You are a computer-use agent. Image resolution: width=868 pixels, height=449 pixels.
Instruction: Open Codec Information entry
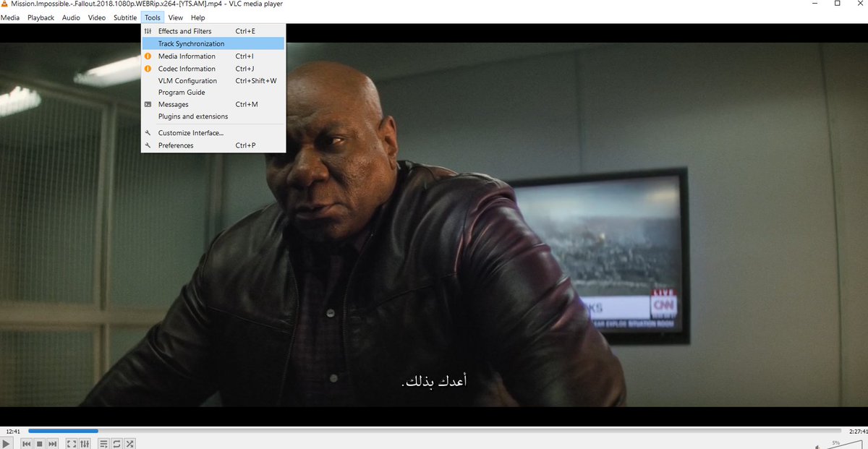pos(213,69)
